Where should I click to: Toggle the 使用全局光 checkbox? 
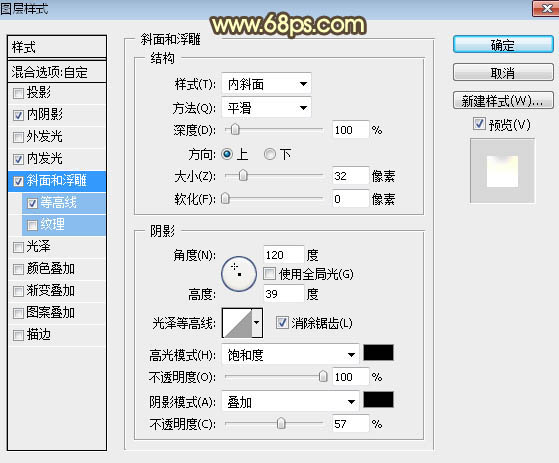click(x=270, y=274)
